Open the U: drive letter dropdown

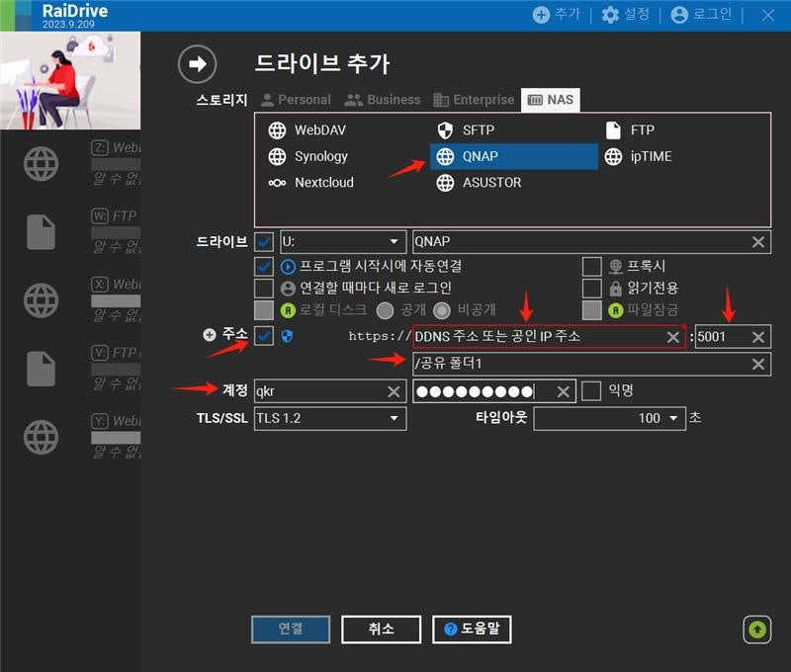click(343, 242)
